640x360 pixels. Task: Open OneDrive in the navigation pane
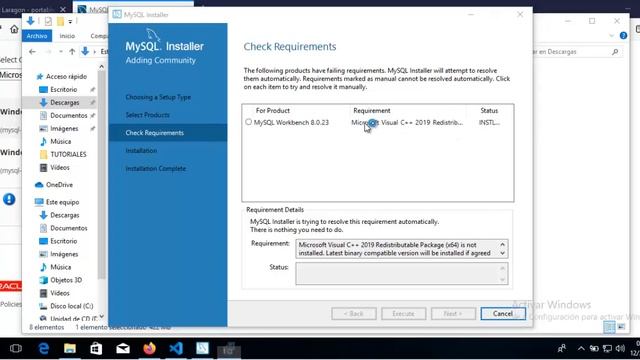coord(54,185)
